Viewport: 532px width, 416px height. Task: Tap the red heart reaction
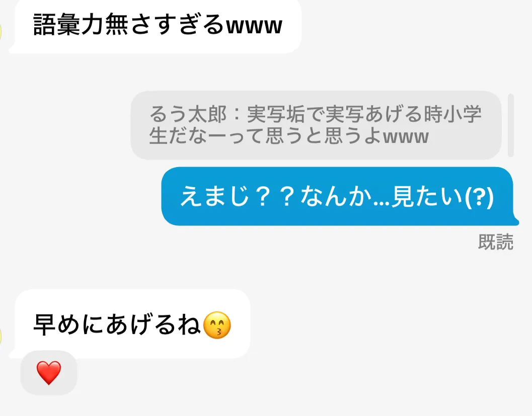49,373
